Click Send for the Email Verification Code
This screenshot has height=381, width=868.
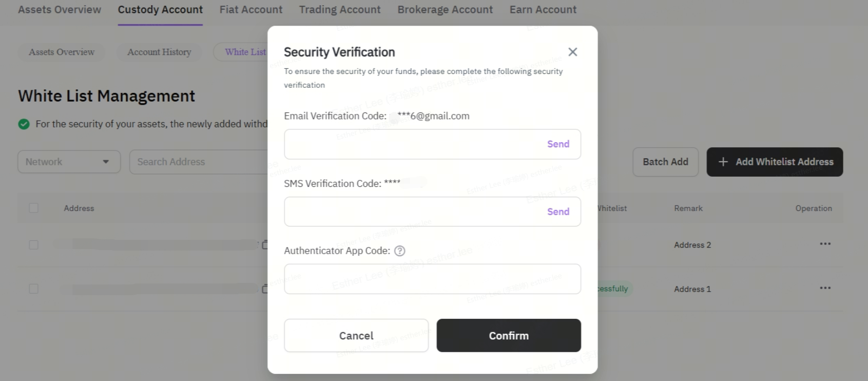(x=558, y=144)
